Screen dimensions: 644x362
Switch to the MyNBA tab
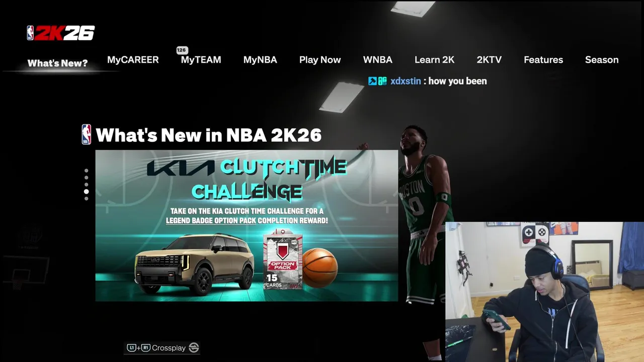coord(260,60)
